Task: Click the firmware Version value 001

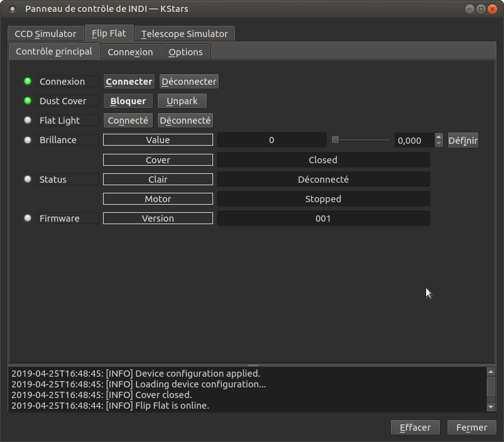Action: pos(324,218)
